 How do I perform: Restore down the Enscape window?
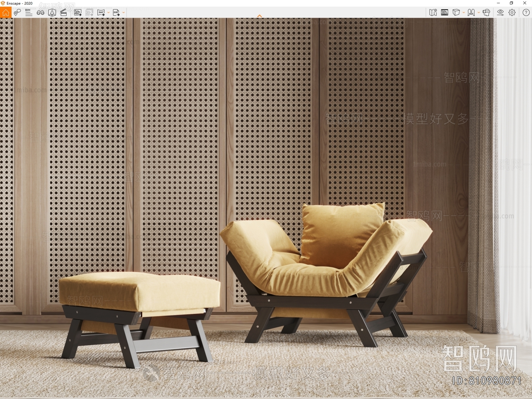point(511,3)
